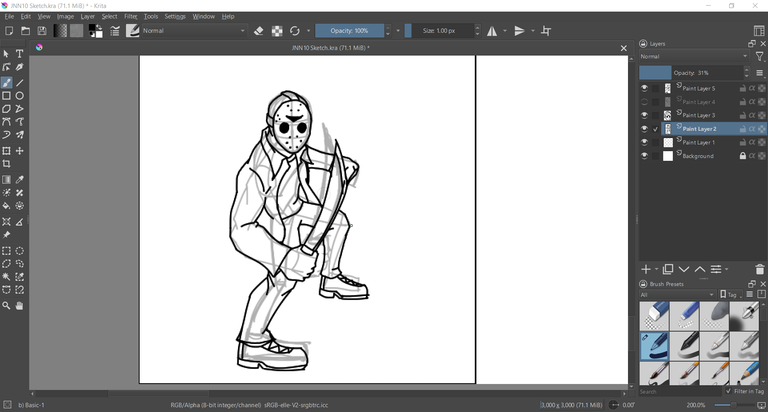Open the brush presets All tag dropdown

(x=677, y=294)
